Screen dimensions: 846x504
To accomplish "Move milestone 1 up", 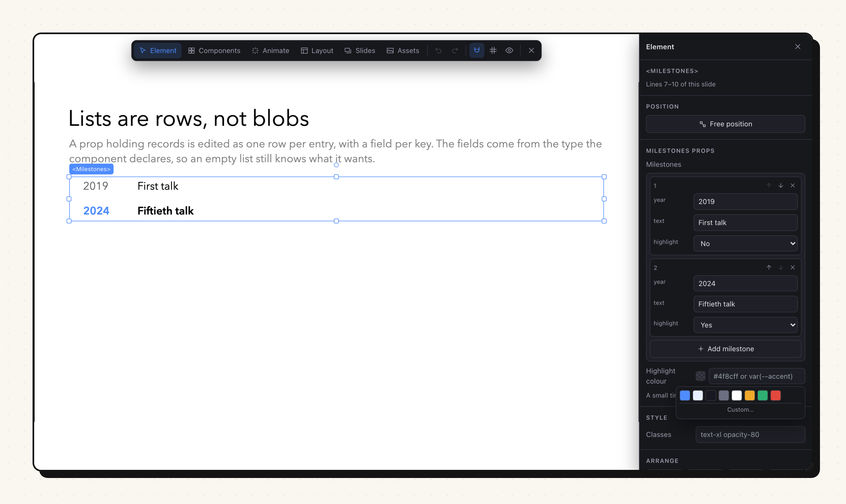I will point(769,185).
